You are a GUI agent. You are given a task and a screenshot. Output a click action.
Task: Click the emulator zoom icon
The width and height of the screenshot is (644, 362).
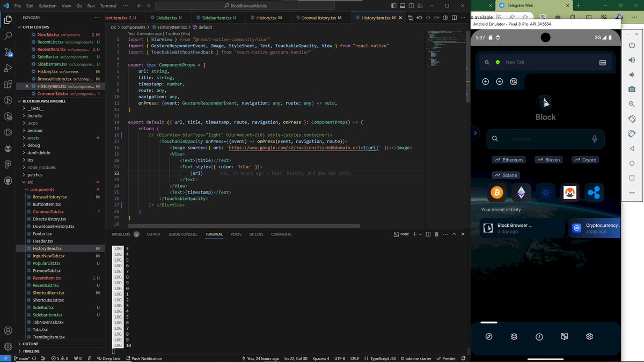pos(632,104)
